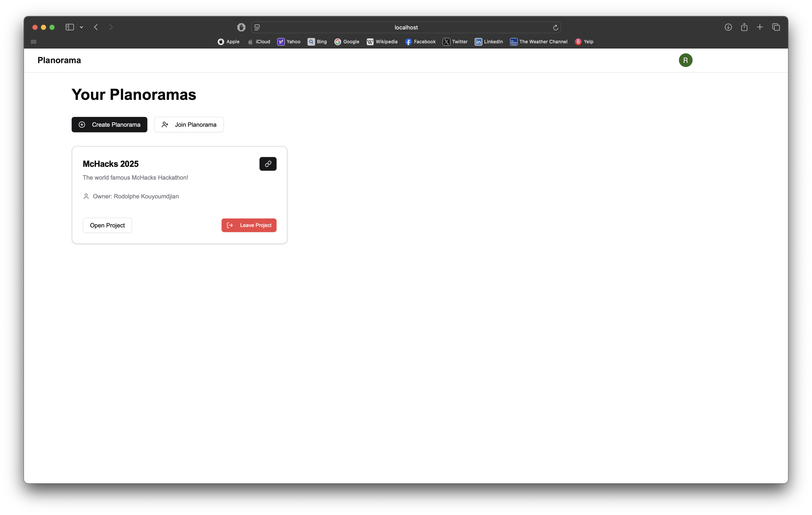Leave the McHacks 2025 project
Image resolution: width=812 pixels, height=515 pixels.
pos(249,225)
